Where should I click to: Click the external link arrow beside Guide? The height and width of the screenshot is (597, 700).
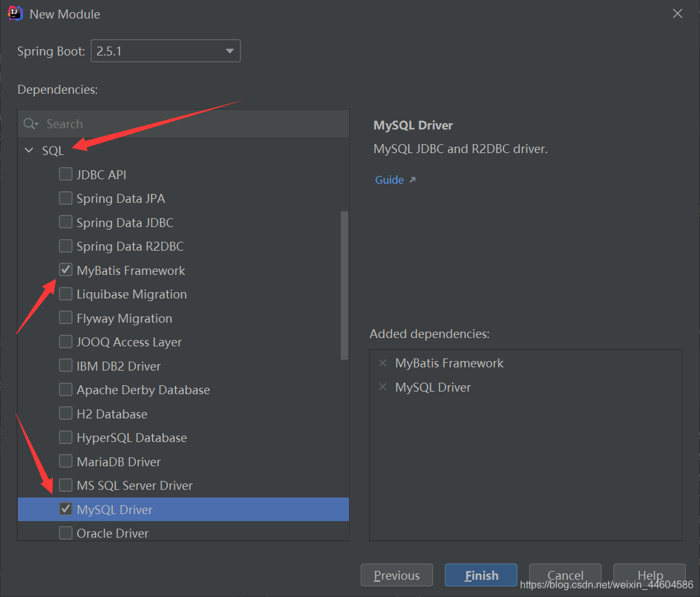(412, 180)
